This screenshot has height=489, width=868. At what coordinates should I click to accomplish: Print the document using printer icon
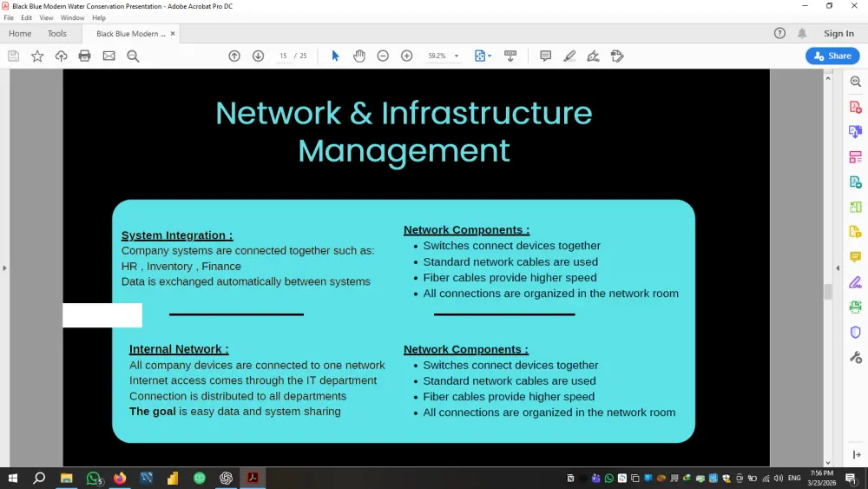coord(85,56)
